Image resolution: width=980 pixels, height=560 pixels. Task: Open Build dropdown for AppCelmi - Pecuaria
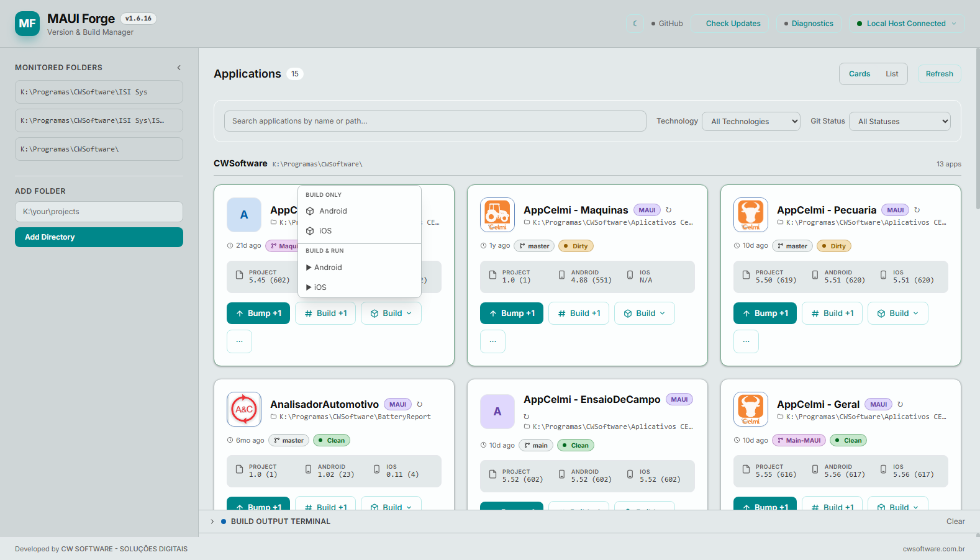click(898, 314)
